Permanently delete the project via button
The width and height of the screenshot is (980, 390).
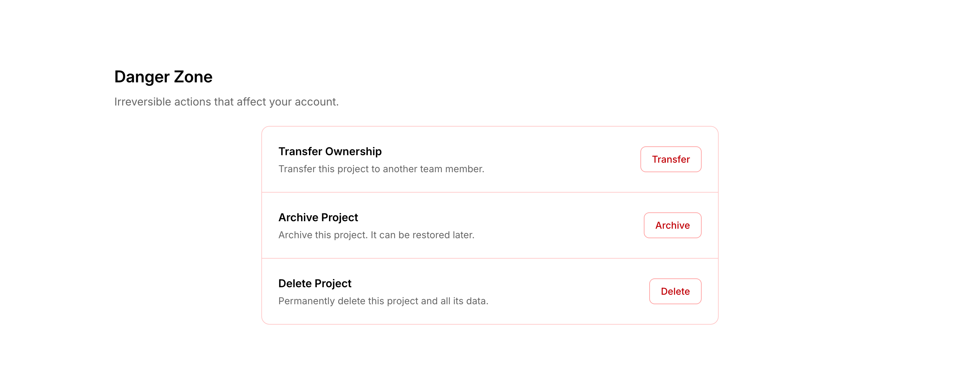(x=674, y=291)
